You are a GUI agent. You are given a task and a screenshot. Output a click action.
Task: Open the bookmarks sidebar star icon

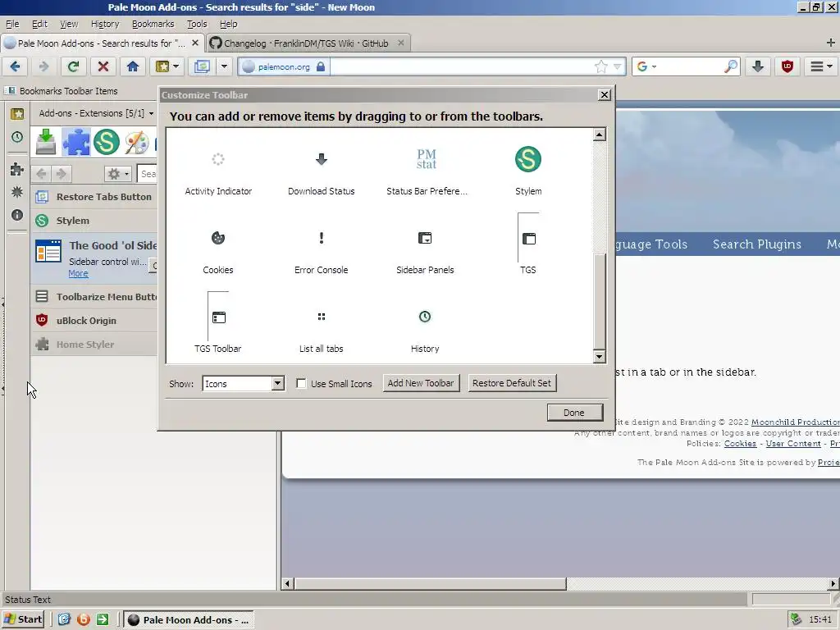click(17, 113)
